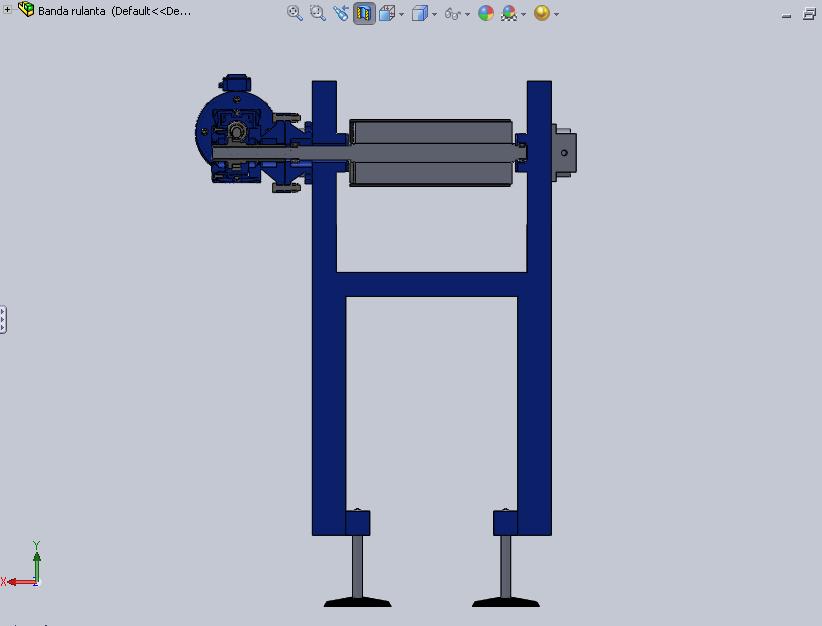
Task: Select the Zoom to Area tool
Action: [318, 13]
